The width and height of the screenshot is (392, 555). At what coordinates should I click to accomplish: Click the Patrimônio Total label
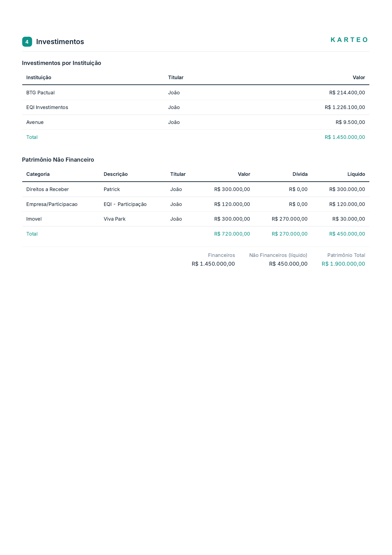coord(346,255)
